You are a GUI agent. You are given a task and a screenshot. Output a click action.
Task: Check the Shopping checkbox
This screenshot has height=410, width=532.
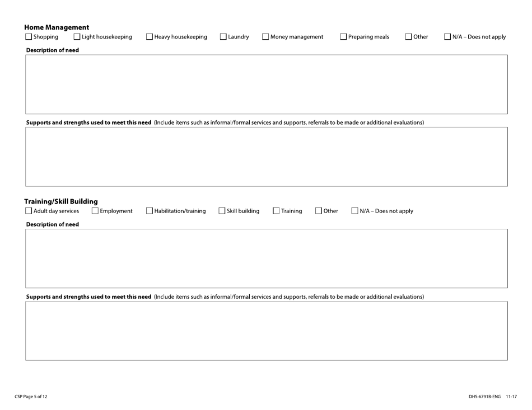pyautogui.click(x=29, y=37)
